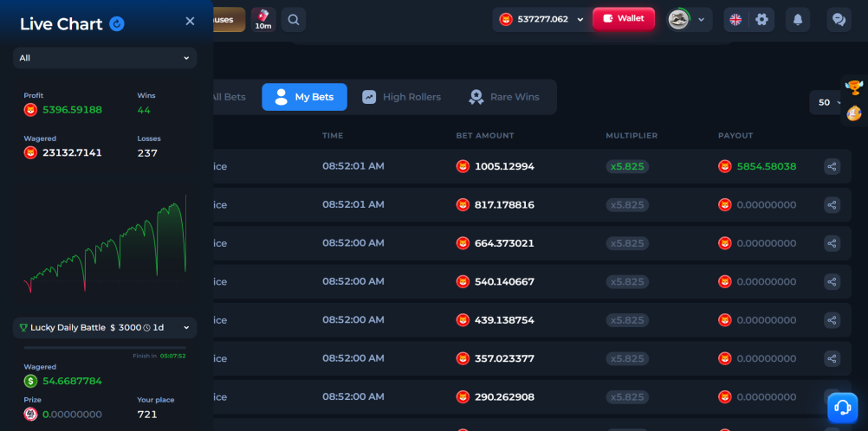This screenshot has width=868, height=431.
Task: Click the partially hidden bonuses button
Action: [x=228, y=19]
